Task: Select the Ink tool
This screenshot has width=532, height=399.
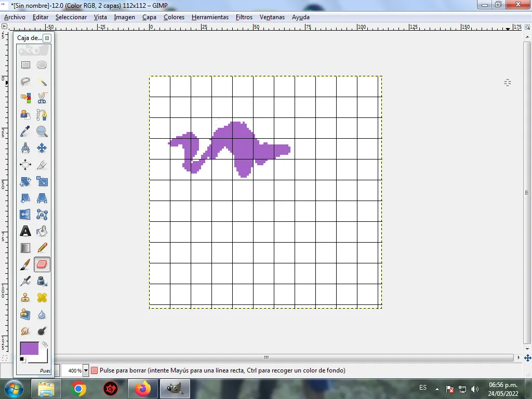Action: [x=42, y=281]
